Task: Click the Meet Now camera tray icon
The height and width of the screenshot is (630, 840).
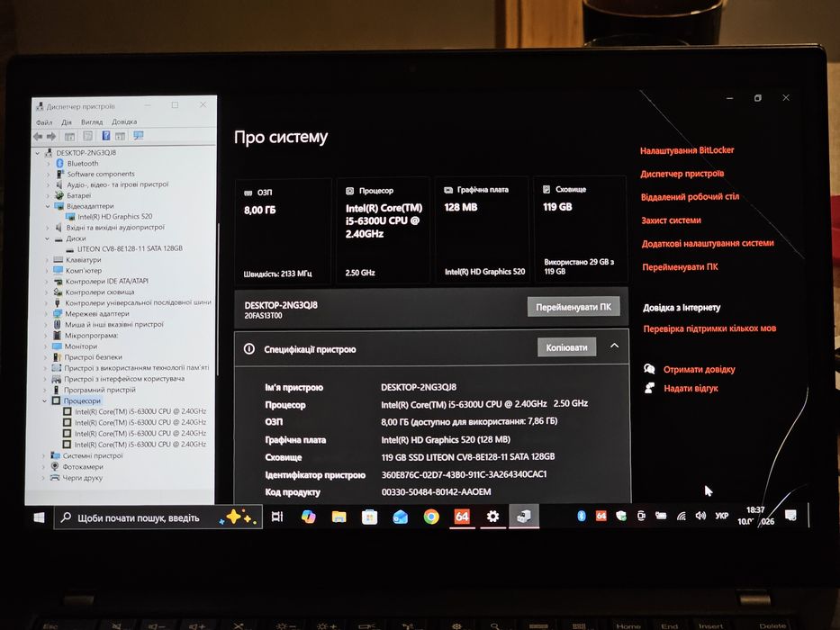Action: click(641, 516)
